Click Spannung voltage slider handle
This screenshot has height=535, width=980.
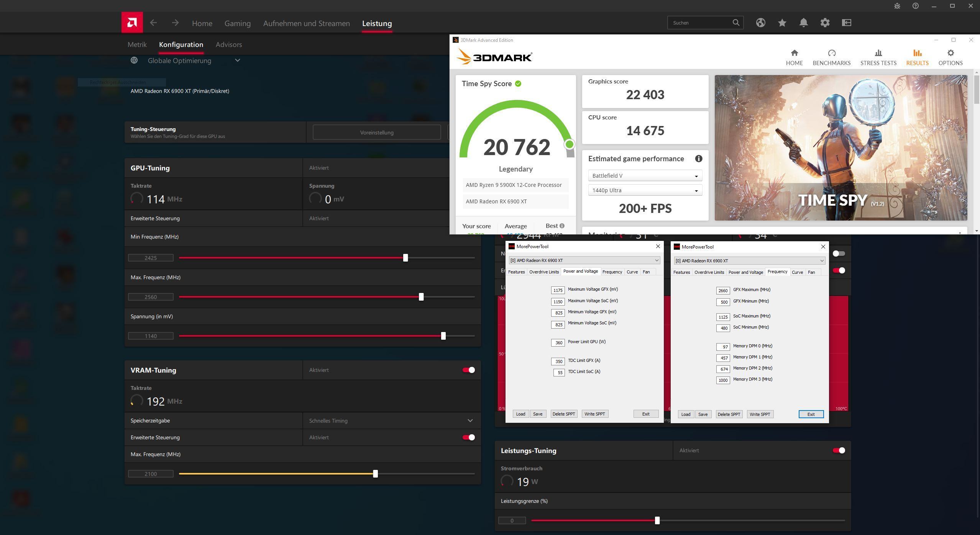443,336
